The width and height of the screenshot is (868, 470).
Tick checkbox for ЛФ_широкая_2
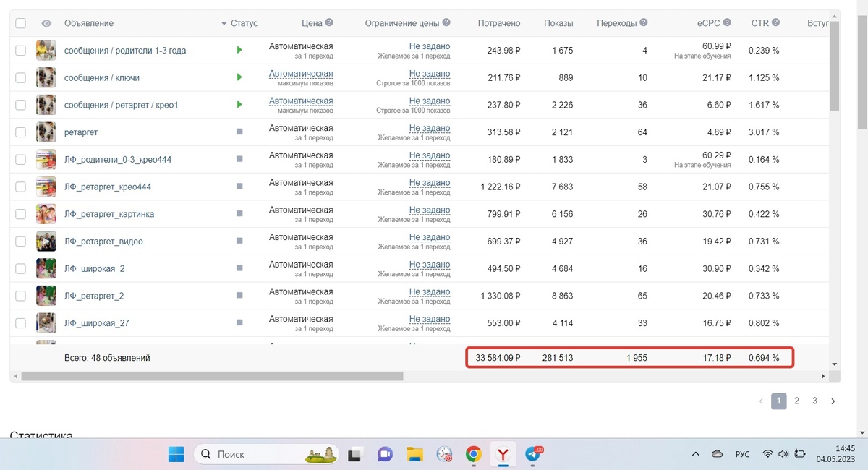coord(20,269)
